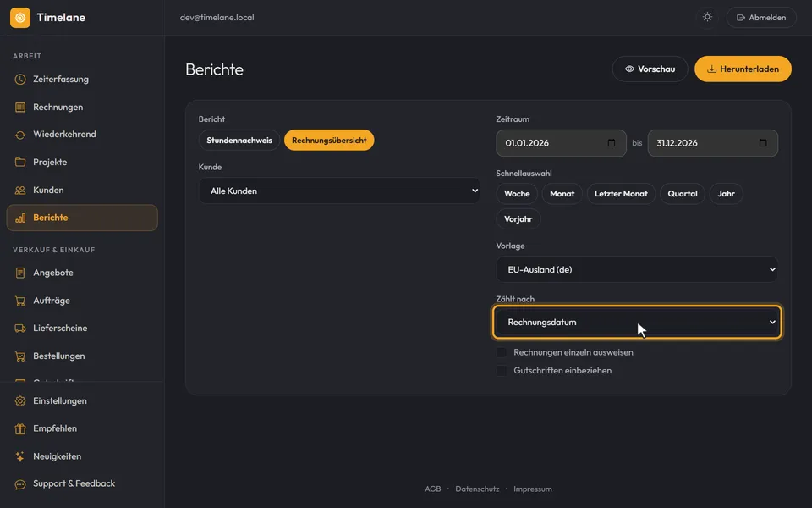Open the Datenschutz footer link
This screenshot has width=812, height=508.
(477, 489)
